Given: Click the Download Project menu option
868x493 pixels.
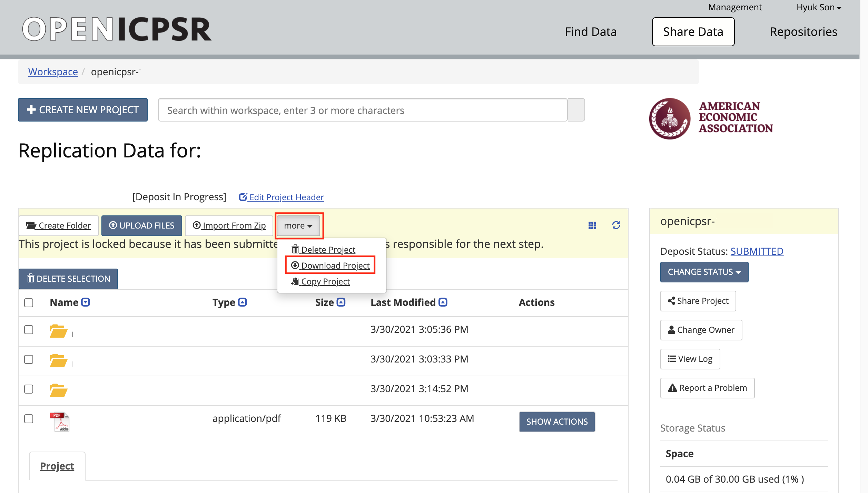Looking at the screenshot, I should tap(331, 265).
